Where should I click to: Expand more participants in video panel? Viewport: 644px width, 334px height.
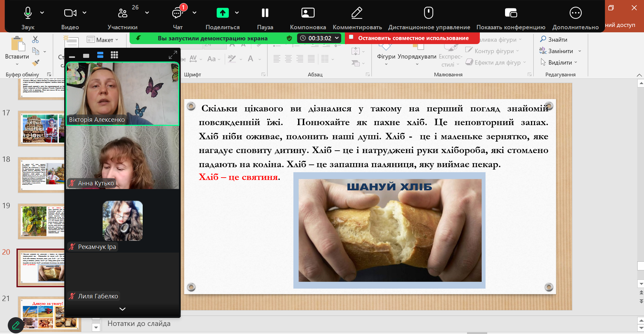(122, 309)
